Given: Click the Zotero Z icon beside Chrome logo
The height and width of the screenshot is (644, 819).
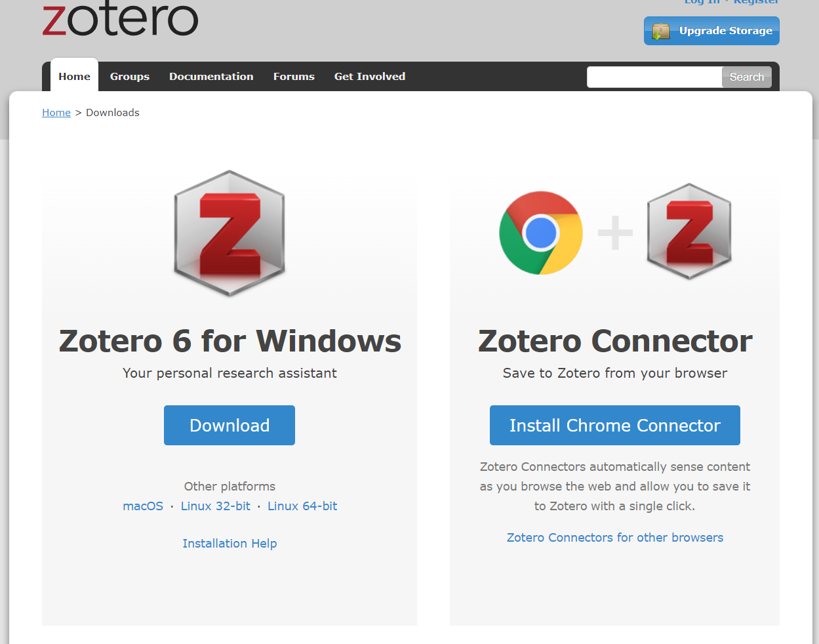Looking at the screenshot, I should (x=689, y=231).
